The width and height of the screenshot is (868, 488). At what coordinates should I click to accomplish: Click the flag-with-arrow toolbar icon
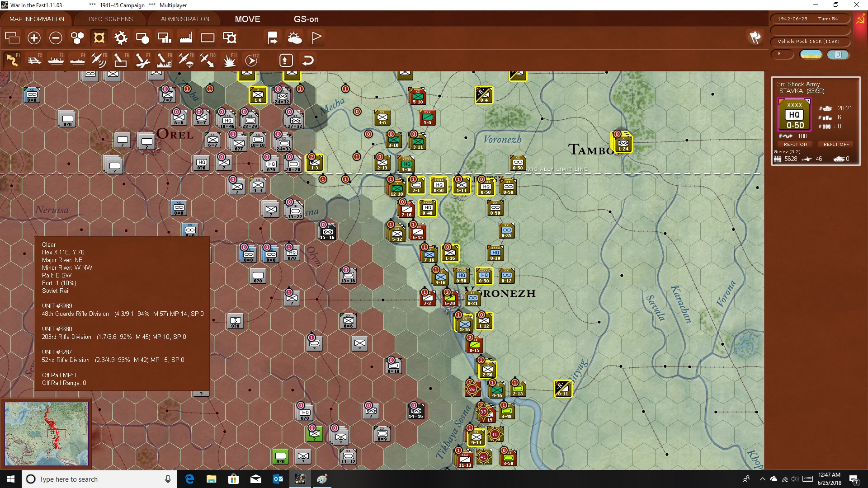coord(273,38)
